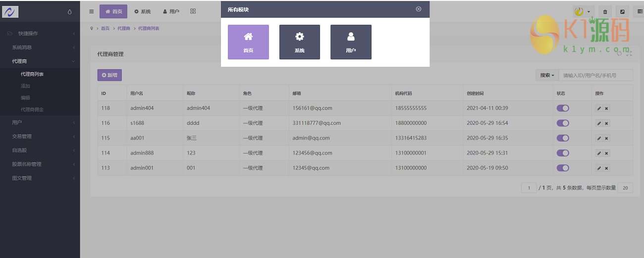644x258 pixels.
Task: Click the open-in-new-window arrow icon
Action: pos(622,11)
